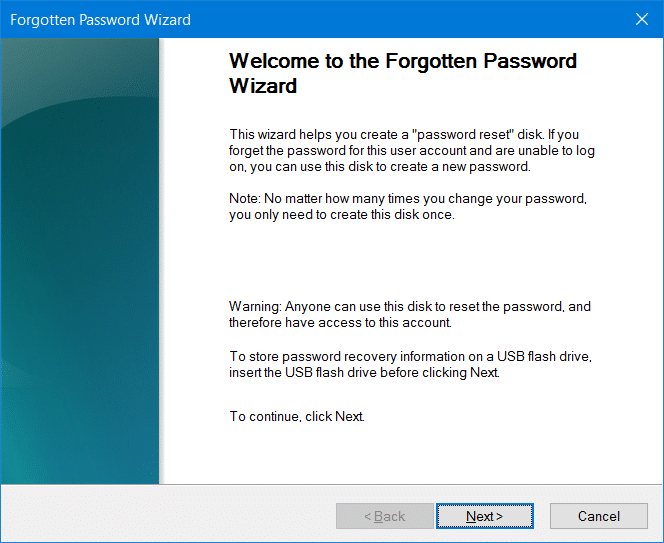Viewport: 664px width, 543px height.
Task: Click "insert the USB flash drive before clicking Next" line
Action: 364,372
